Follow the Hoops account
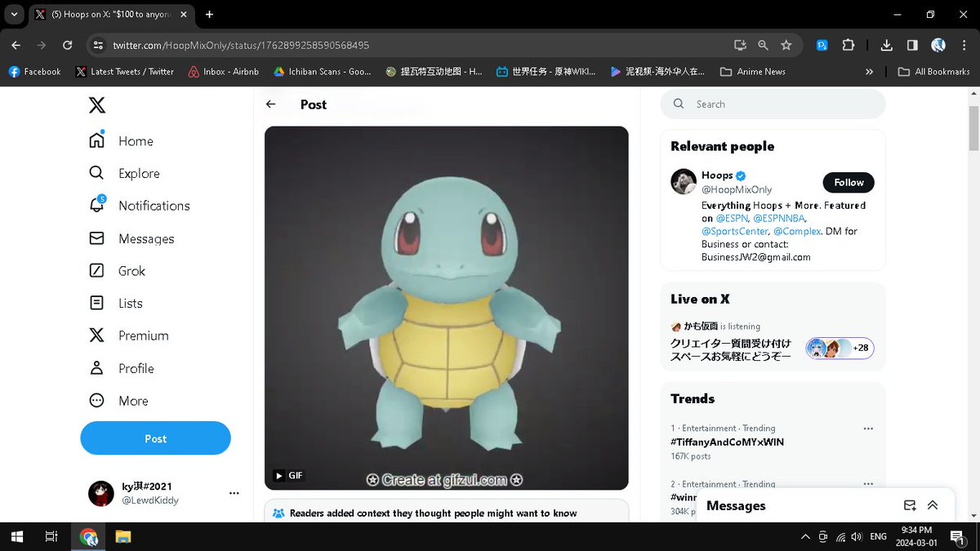 (x=849, y=183)
